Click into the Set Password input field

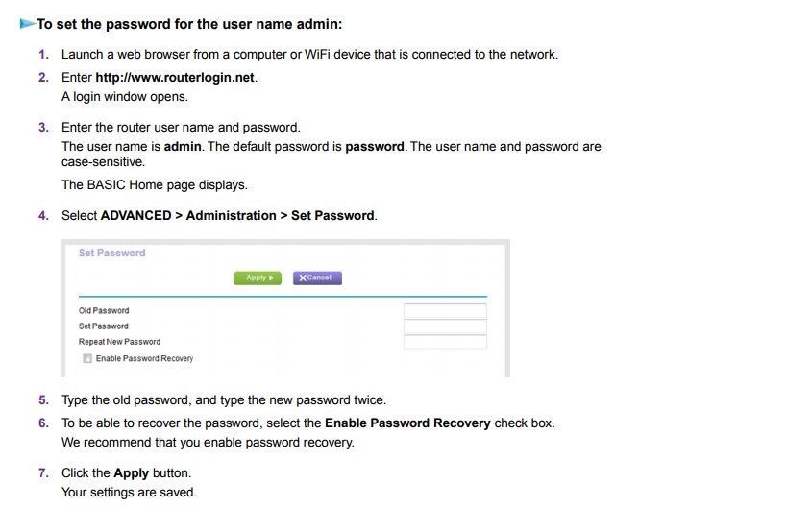pyautogui.click(x=445, y=326)
